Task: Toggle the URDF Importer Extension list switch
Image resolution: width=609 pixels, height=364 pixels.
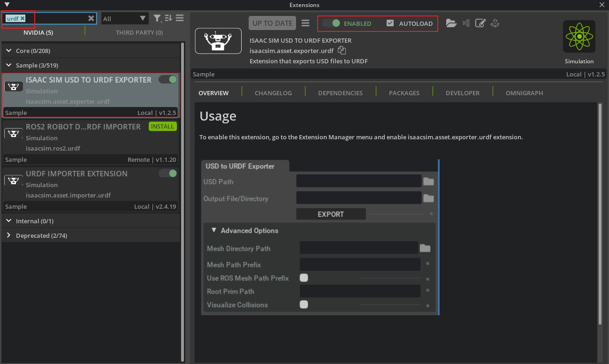Action: (x=167, y=174)
